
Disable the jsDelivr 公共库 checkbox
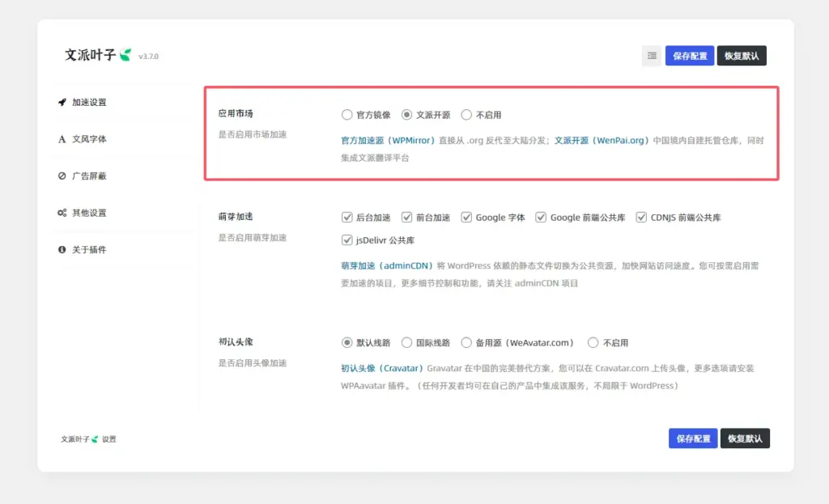point(347,240)
